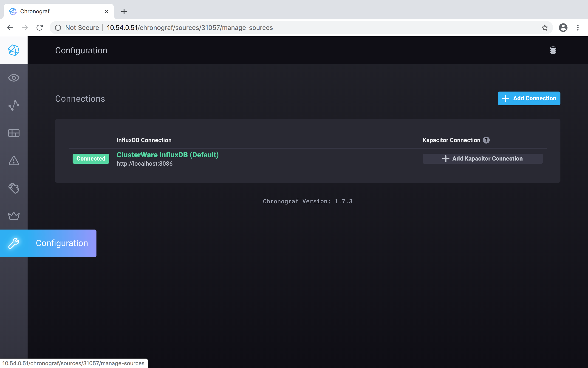Screen dimensions: 588x368
Task: Open the Admin crown icon
Action: (14, 216)
